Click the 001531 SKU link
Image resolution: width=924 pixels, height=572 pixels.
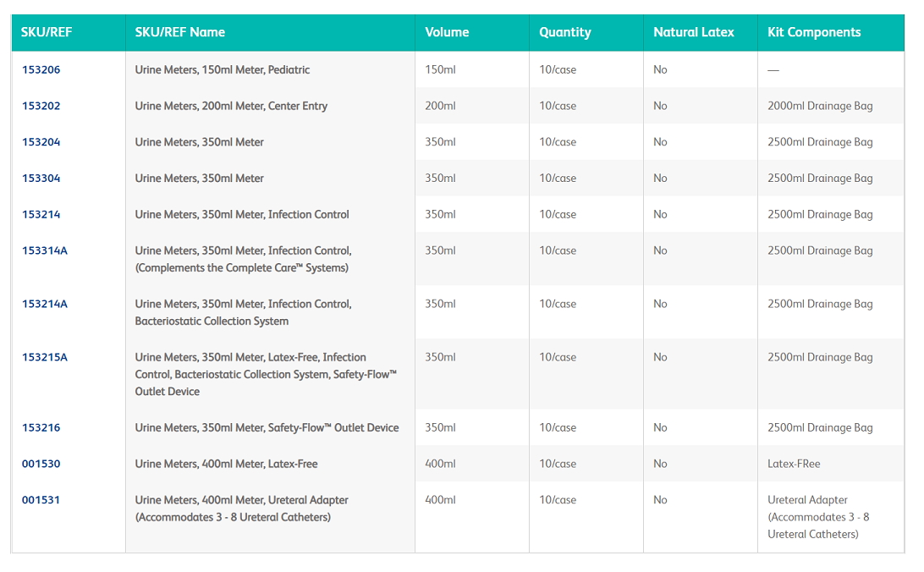click(x=41, y=500)
